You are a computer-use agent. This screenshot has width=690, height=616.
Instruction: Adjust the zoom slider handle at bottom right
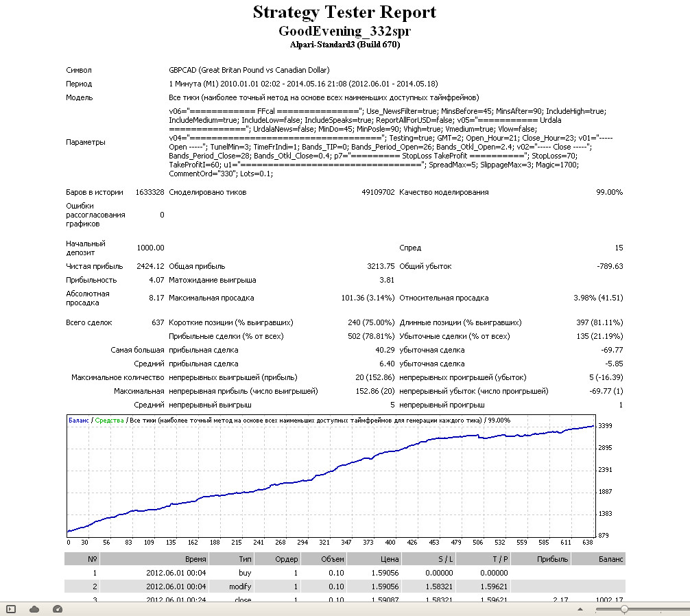(x=624, y=609)
